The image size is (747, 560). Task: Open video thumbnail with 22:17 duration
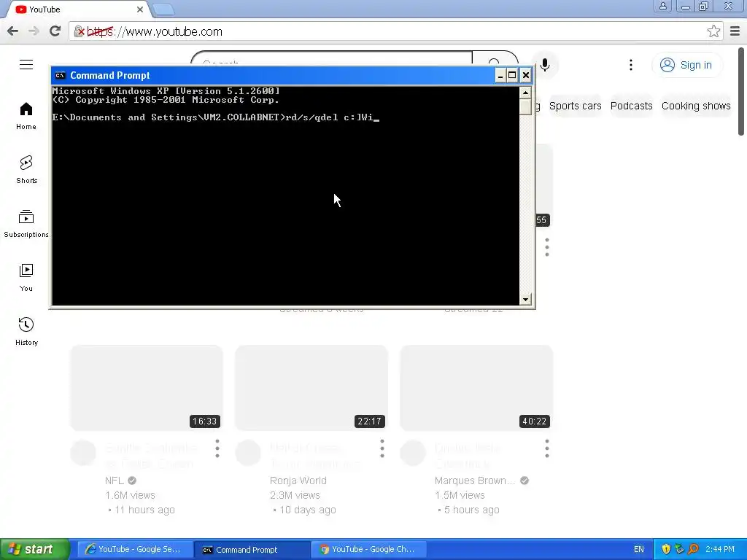[x=311, y=388]
